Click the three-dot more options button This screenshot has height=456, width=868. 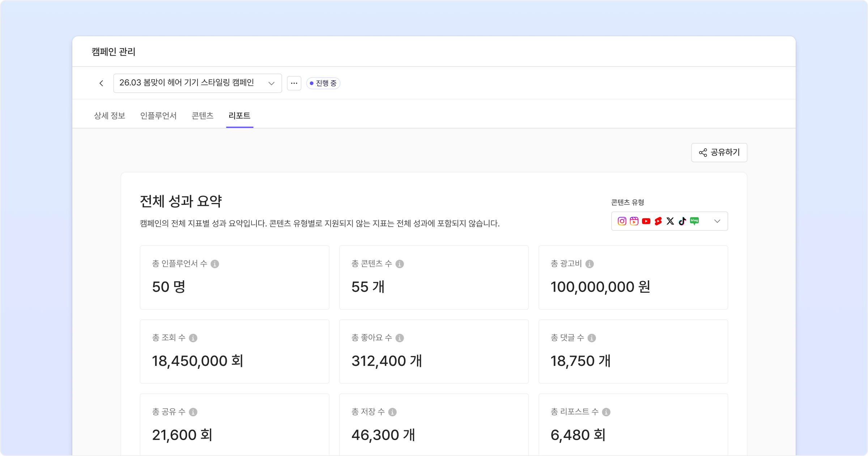[x=294, y=83]
